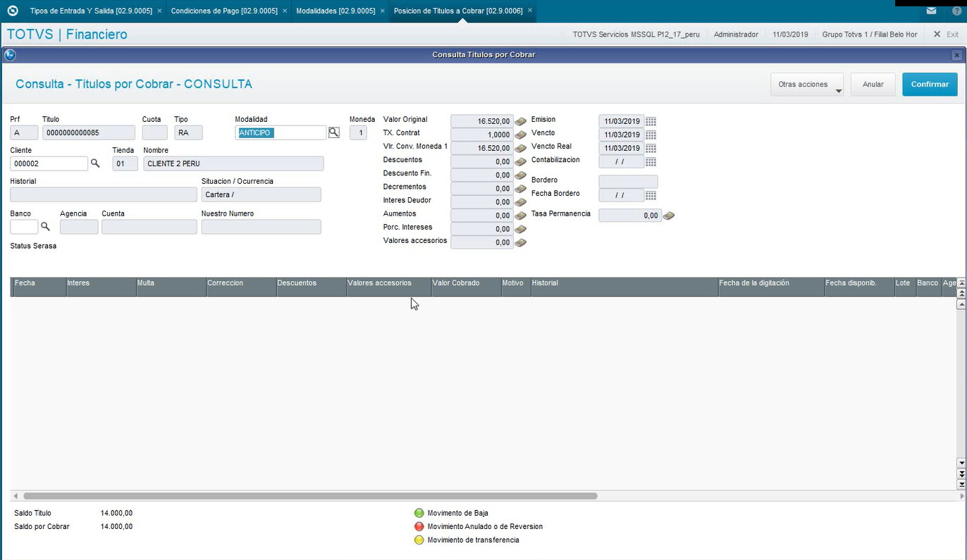Click the money icon beside TX. Contrat

tap(521, 135)
